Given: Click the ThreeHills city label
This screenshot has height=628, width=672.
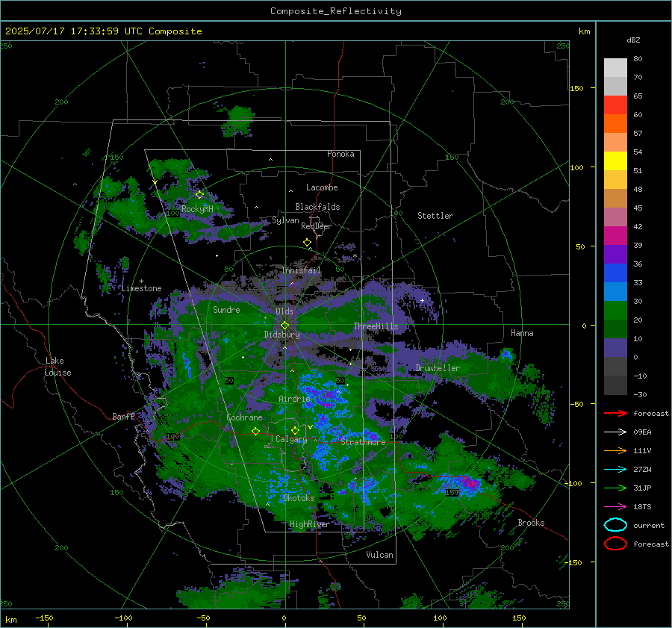Looking at the screenshot, I should (376, 326).
